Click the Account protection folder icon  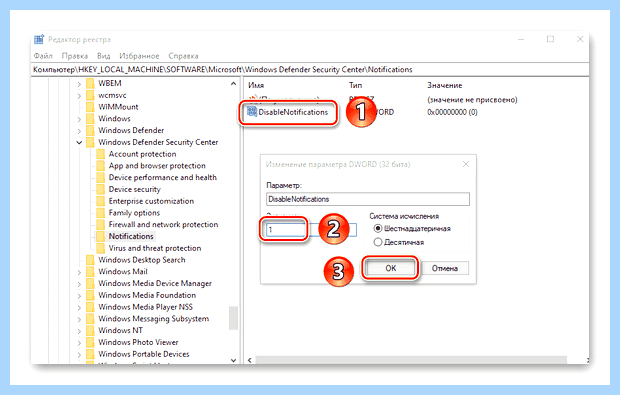click(x=100, y=154)
